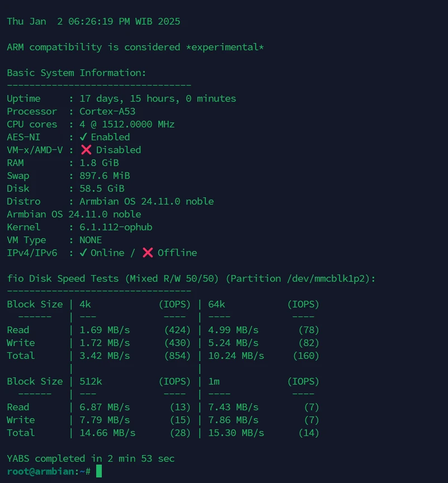The width and height of the screenshot is (448, 483).
Task: Click the ARM compatibility experimental warning line
Action: pos(135,47)
